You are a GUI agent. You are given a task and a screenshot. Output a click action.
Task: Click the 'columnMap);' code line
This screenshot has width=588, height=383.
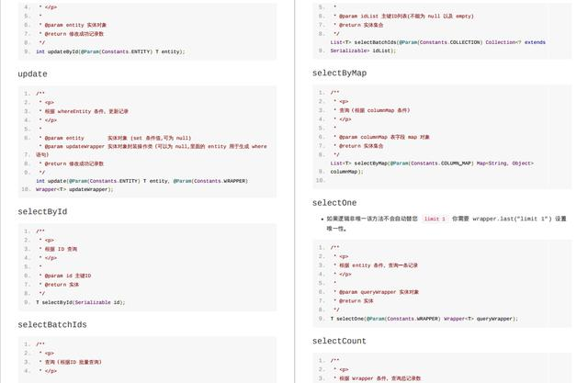(346, 172)
